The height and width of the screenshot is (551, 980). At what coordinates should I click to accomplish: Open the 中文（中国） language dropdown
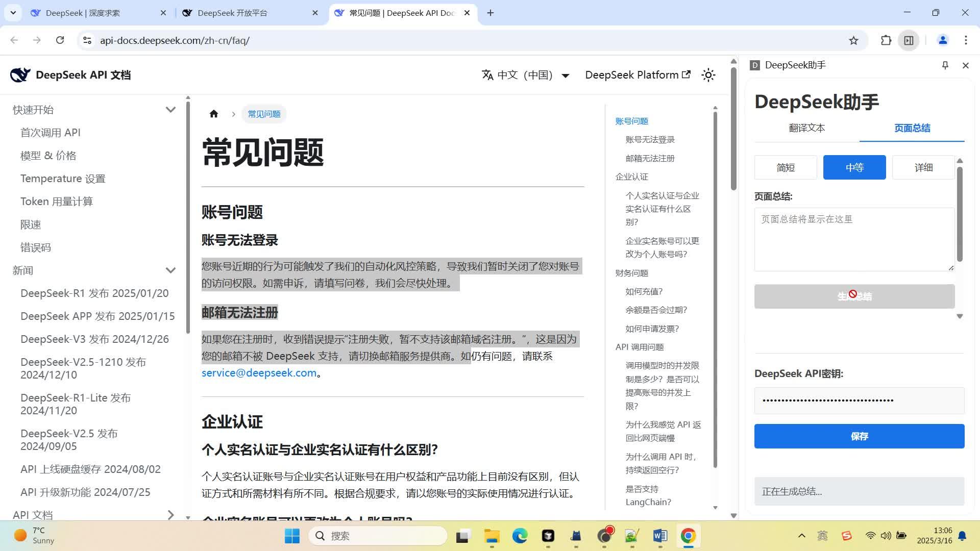pos(526,75)
